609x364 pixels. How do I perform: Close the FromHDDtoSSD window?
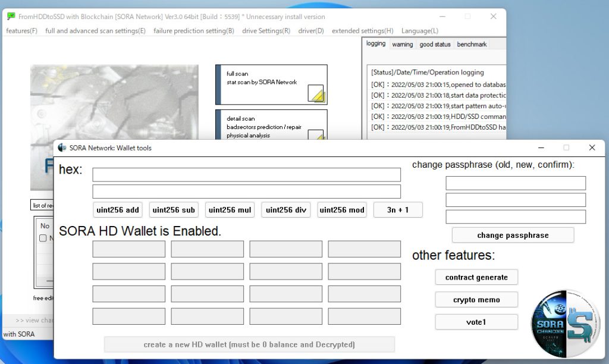[x=493, y=16]
